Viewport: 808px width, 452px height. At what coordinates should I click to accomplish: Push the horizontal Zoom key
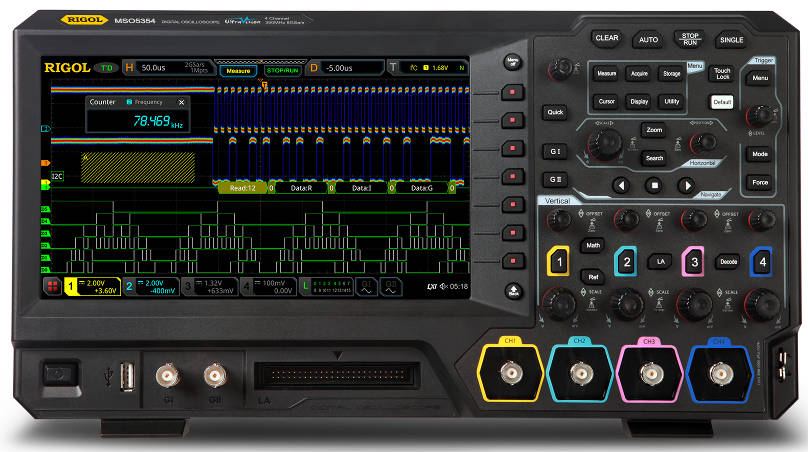tap(654, 130)
